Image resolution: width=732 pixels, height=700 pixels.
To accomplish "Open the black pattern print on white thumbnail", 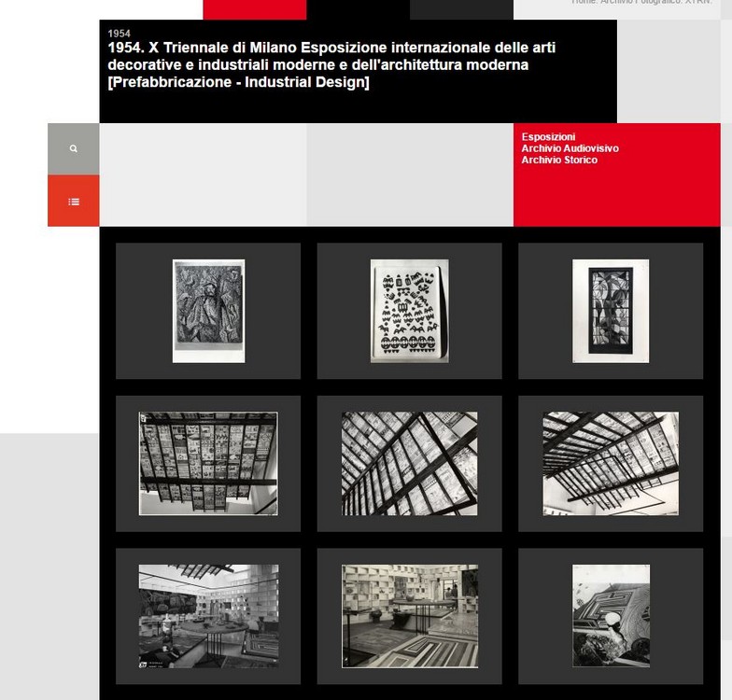I will pyautogui.click(x=409, y=312).
